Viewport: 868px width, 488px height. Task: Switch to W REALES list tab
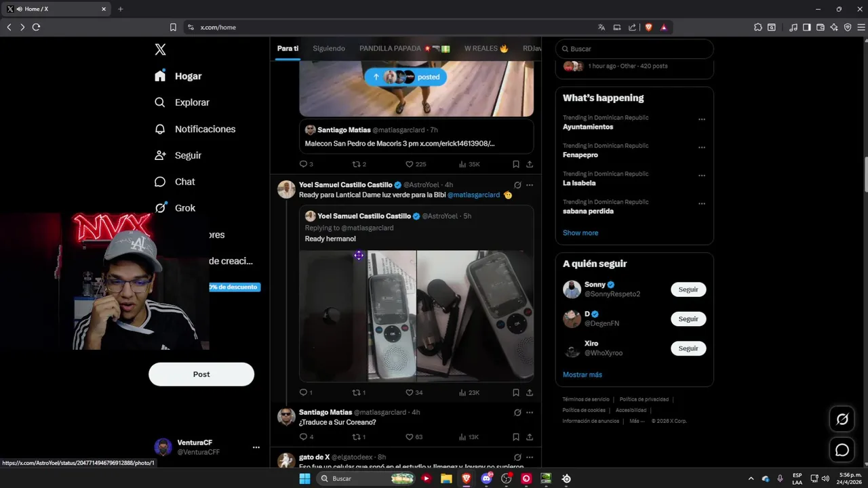tap(486, 49)
